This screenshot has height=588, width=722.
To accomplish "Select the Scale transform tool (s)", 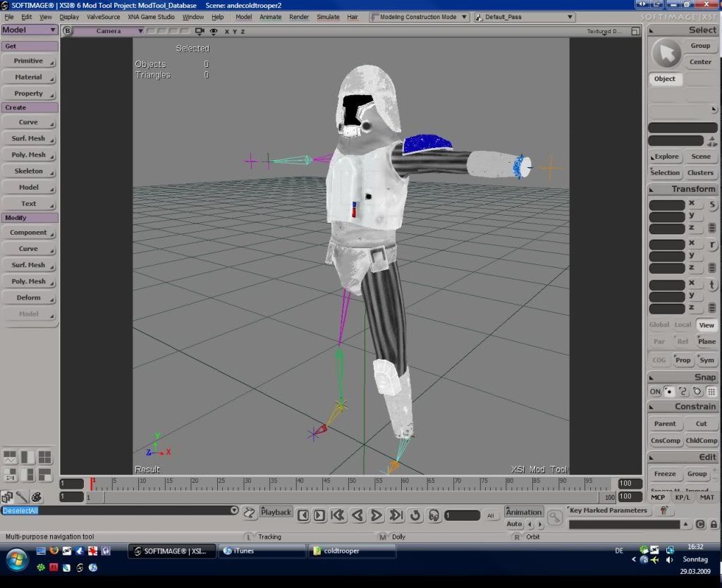I will pos(712,204).
